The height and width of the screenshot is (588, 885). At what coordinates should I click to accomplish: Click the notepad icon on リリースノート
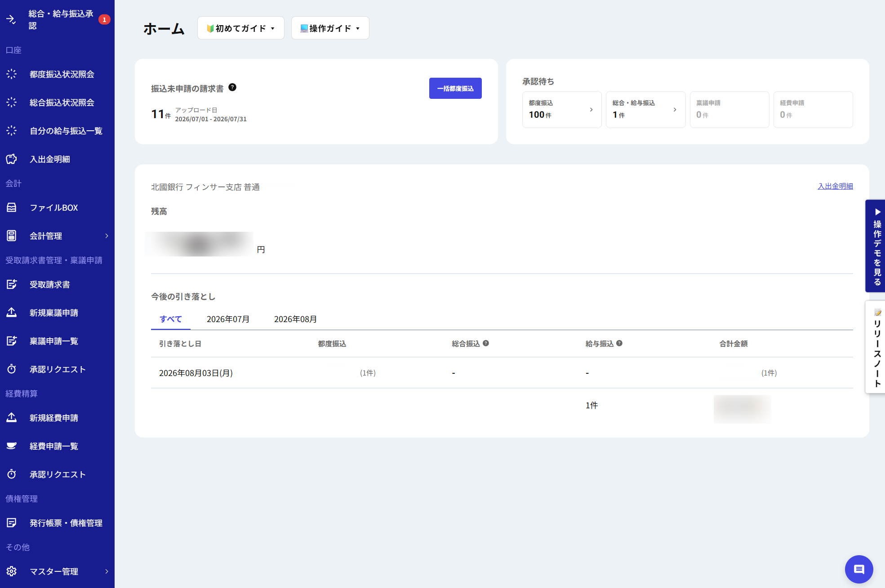click(x=877, y=312)
